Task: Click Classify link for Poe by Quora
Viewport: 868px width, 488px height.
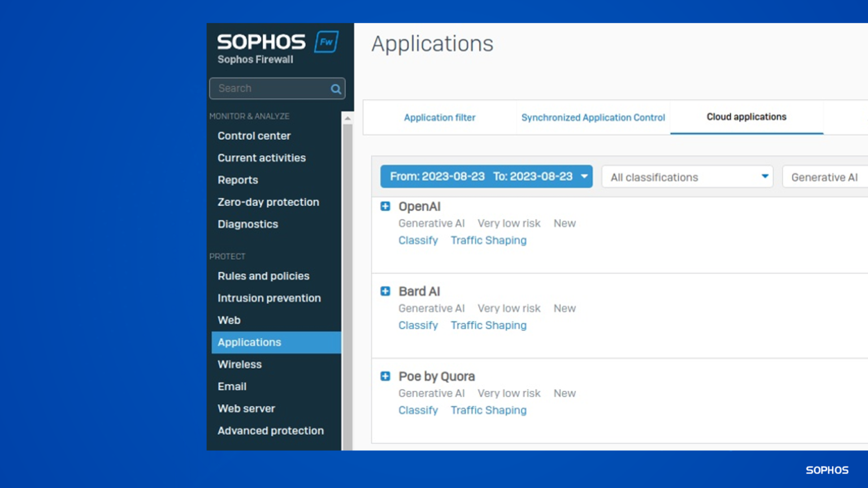Action: click(x=418, y=410)
